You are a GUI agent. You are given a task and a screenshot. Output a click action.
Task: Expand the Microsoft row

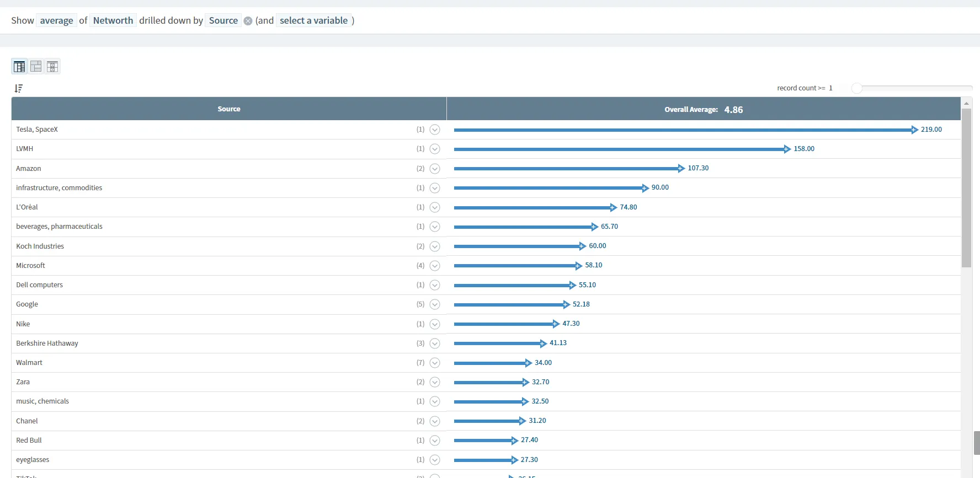point(435,266)
